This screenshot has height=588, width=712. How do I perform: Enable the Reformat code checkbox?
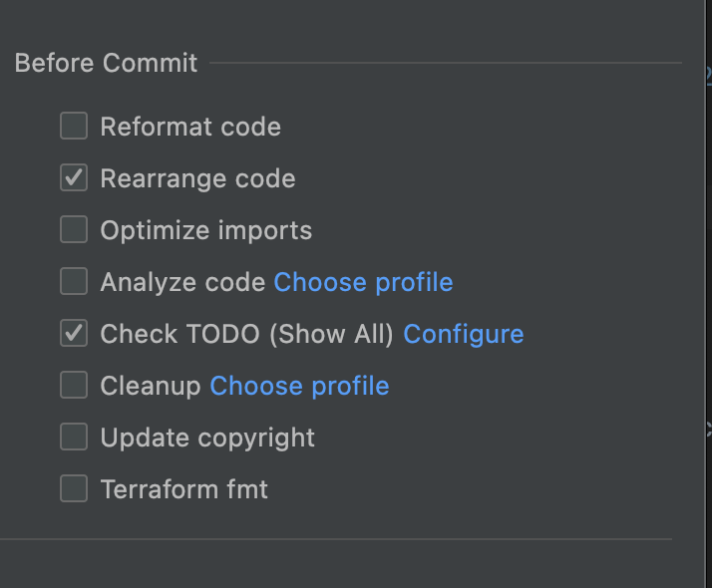[74, 127]
